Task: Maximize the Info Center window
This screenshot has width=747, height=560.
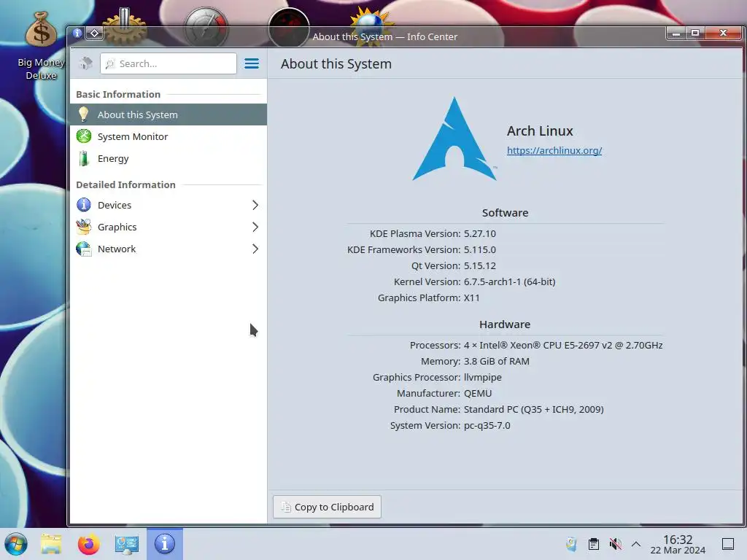Action: pos(695,33)
